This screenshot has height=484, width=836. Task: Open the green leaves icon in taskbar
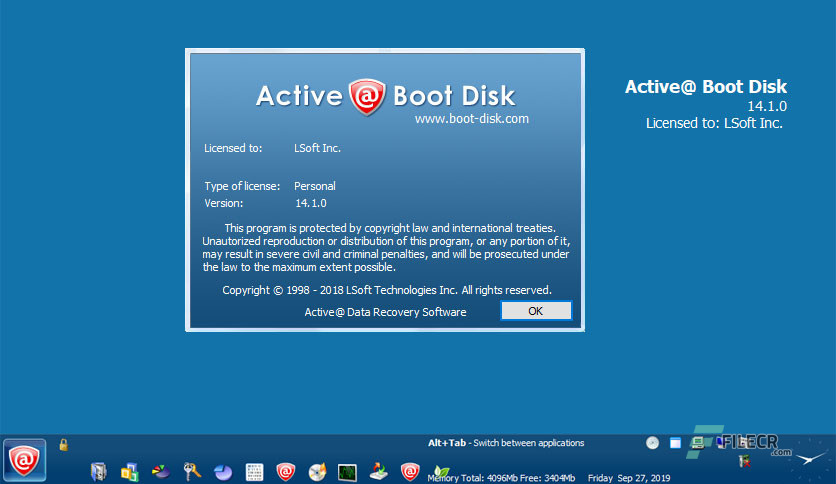coord(441,472)
